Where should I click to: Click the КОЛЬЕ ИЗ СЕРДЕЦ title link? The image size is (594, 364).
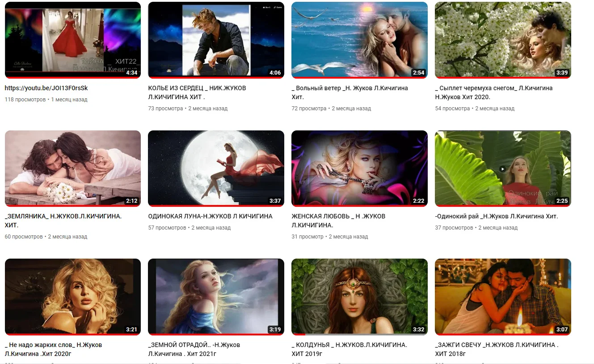tap(197, 92)
